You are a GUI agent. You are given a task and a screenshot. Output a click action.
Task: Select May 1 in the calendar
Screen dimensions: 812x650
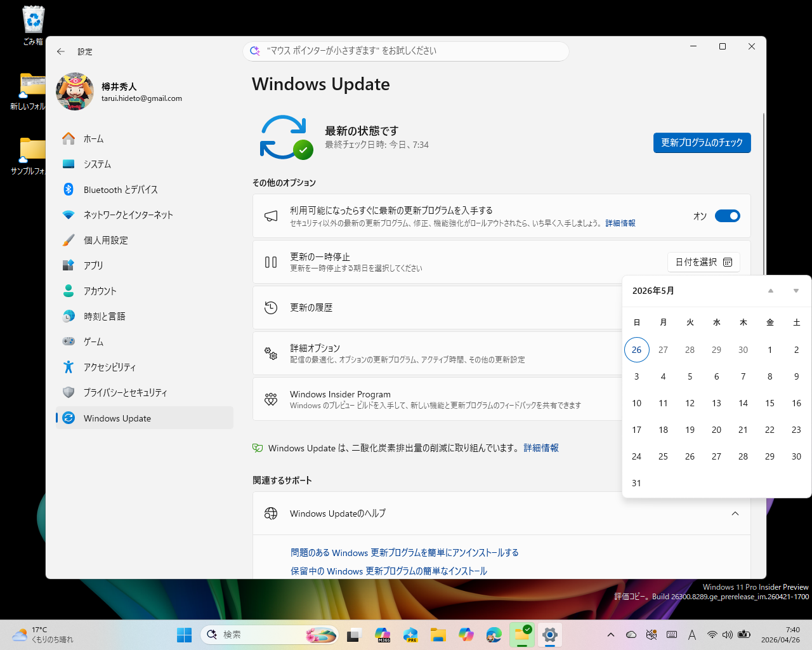[x=770, y=350]
